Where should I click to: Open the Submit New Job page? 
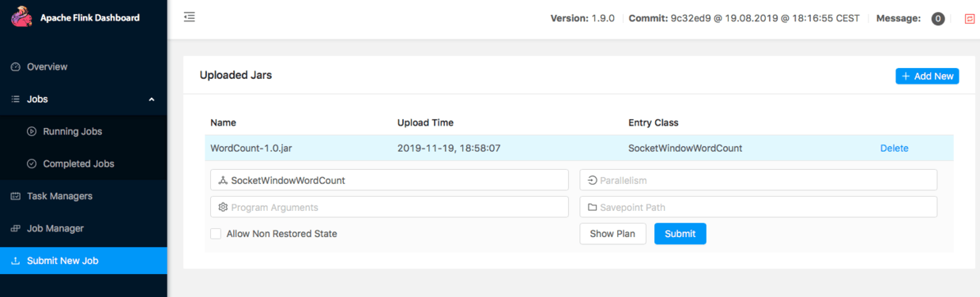pyautogui.click(x=84, y=261)
